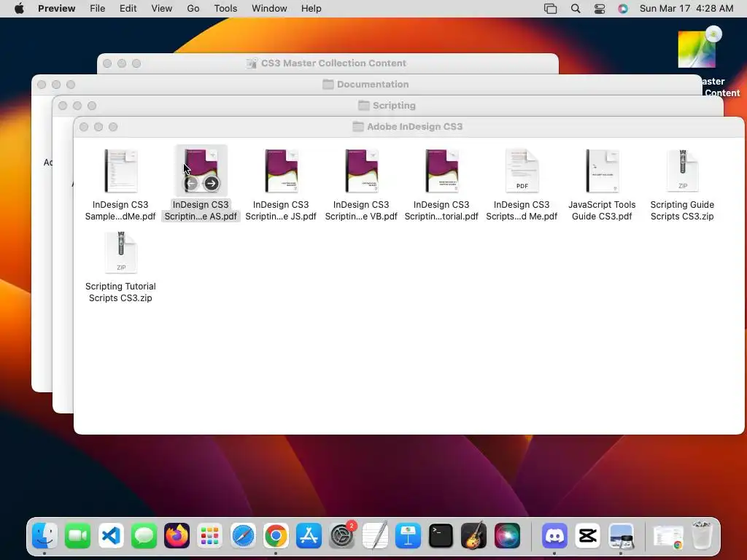
Task: Close the Scripting window
Action: click(x=63, y=106)
